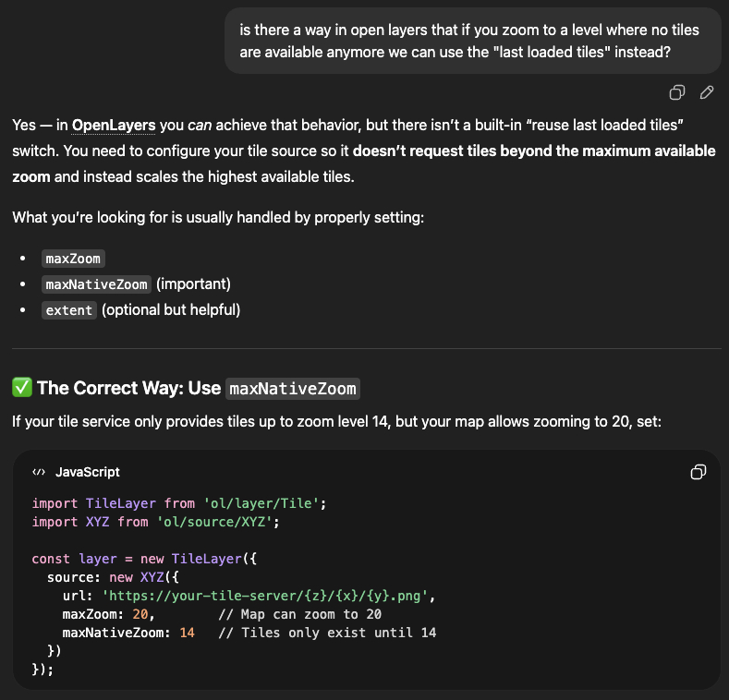Click the JavaScript language label
Screen dimensions: 729x700
pyautogui.click(x=88, y=472)
